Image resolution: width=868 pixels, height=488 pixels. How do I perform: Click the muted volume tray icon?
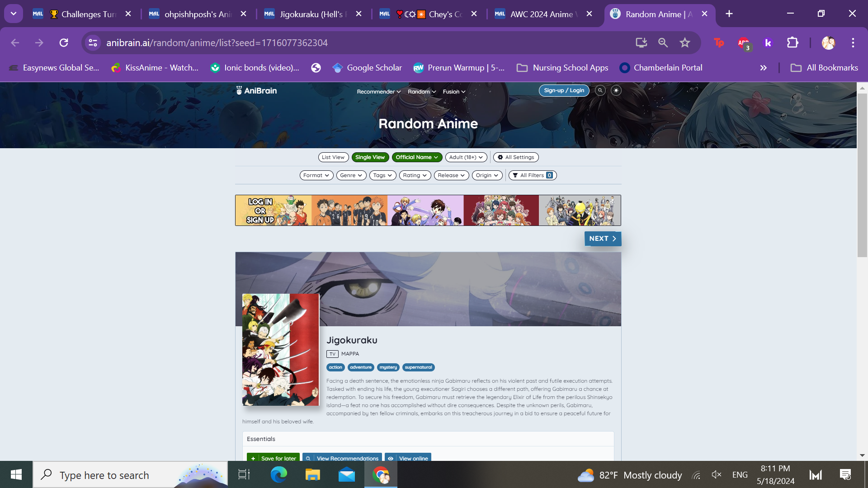pyautogui.click(x=717, y=474)
